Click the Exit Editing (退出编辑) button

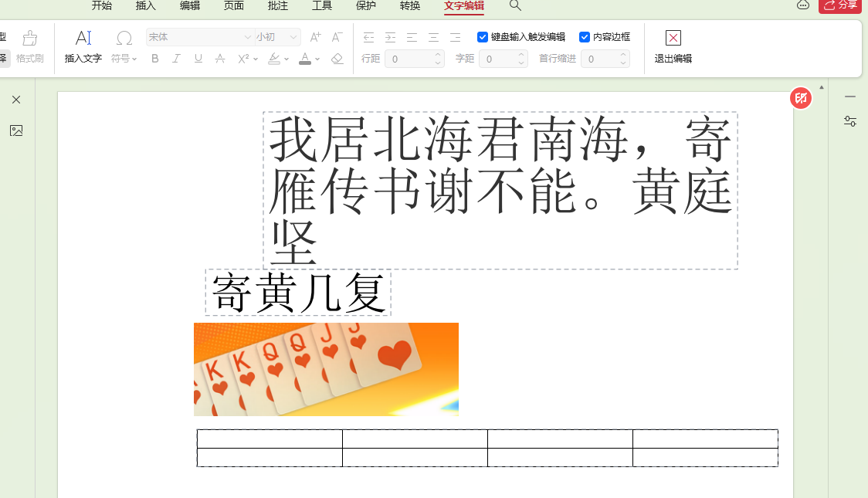tap(673, 46)
